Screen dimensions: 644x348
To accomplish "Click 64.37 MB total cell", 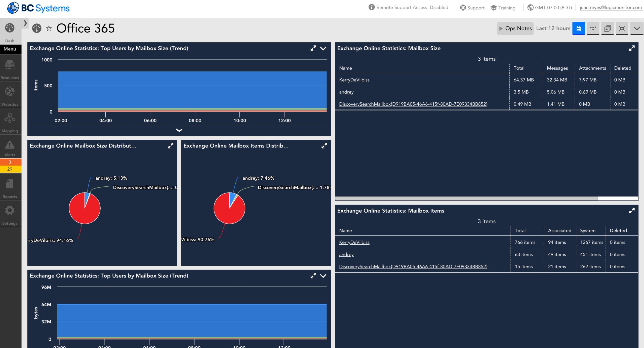I will click(524, 80).
